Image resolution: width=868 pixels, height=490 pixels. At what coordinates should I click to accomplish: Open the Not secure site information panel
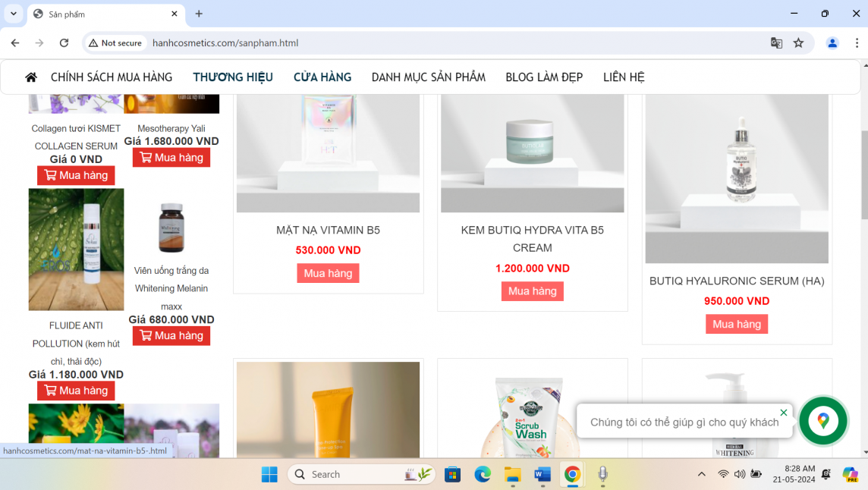point(115,43)
